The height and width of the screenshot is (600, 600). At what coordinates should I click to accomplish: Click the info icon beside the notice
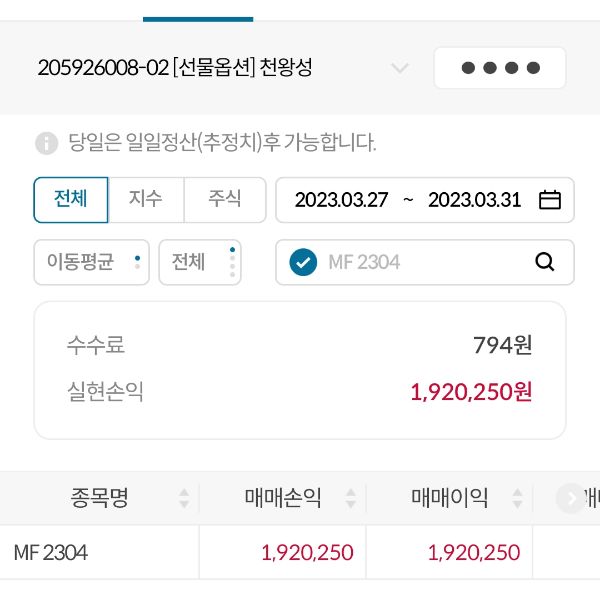(x=47, y=143)
